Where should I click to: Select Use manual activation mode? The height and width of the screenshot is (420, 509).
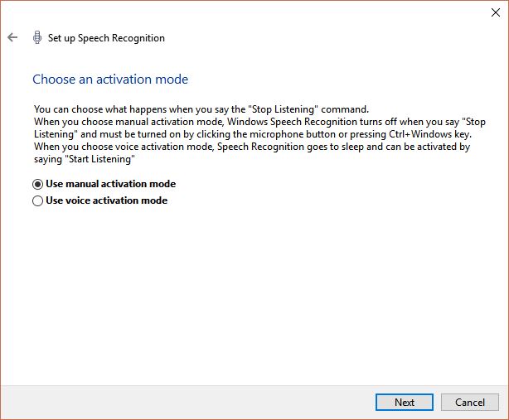pos(104,184)
